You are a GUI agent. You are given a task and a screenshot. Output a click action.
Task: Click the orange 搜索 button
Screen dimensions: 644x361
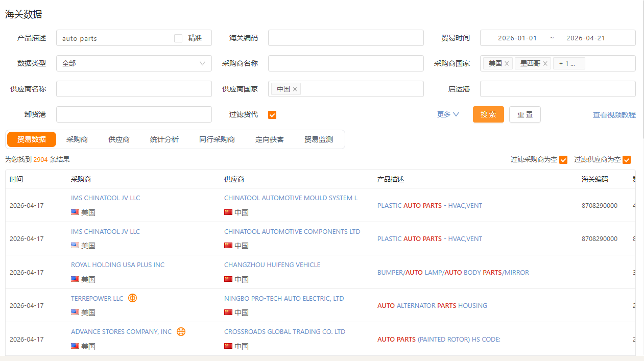click(488, 114)
